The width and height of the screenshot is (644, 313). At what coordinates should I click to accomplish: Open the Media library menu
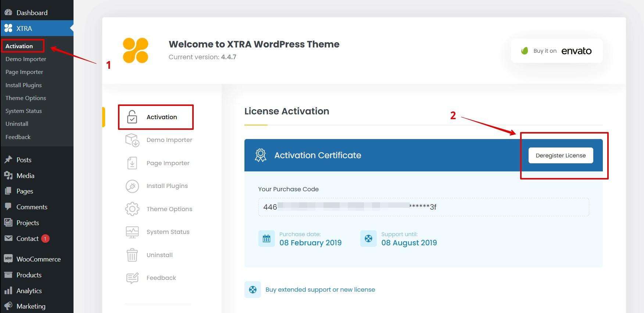(25, 175)
